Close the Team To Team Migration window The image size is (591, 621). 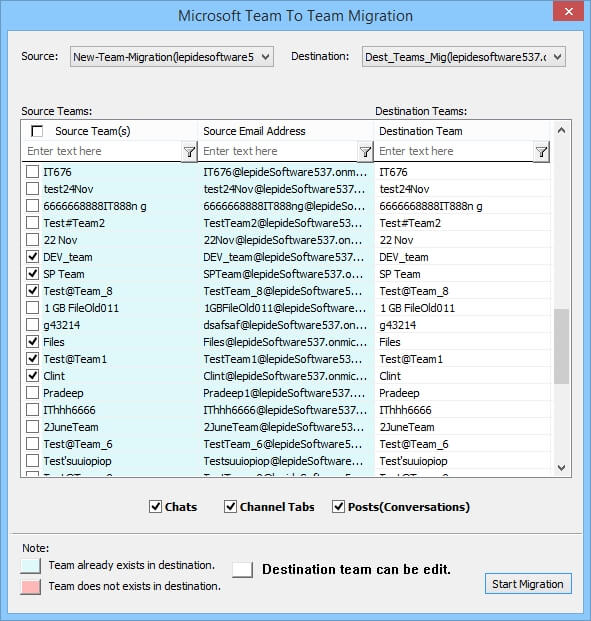pyautogui.click(x=568, y=11)
